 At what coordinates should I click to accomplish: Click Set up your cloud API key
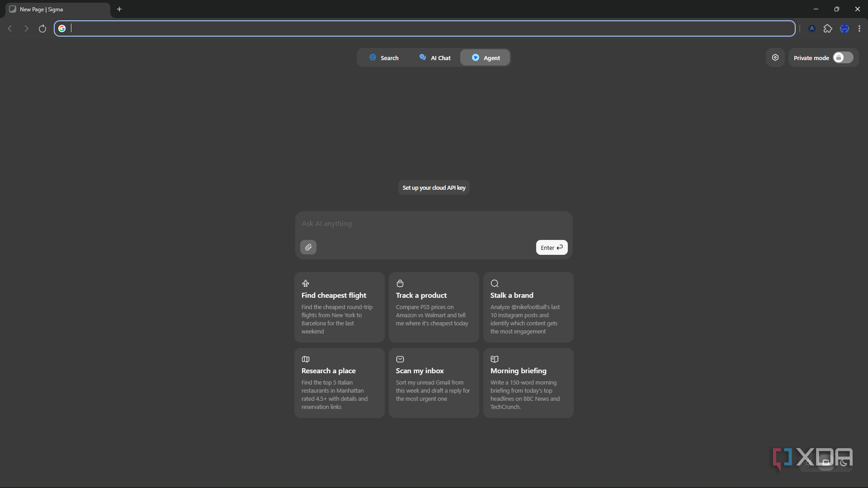point(434,188)
